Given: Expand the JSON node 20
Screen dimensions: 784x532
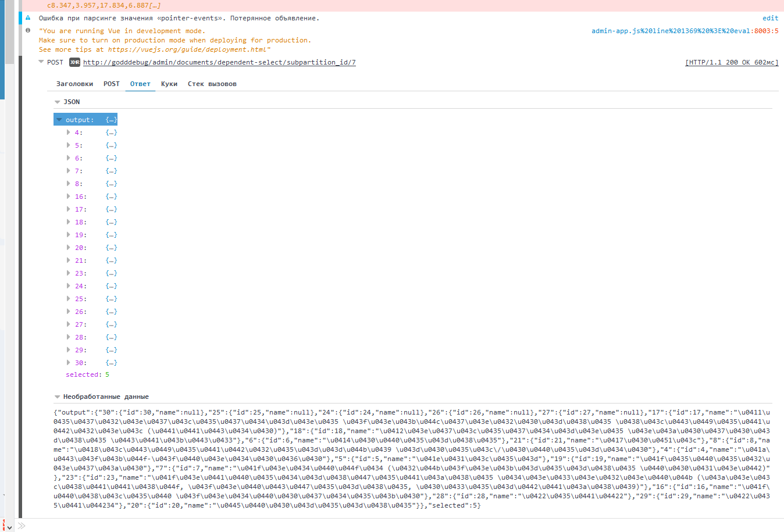Looking at the screenshot, I should (x=69, y=248).
